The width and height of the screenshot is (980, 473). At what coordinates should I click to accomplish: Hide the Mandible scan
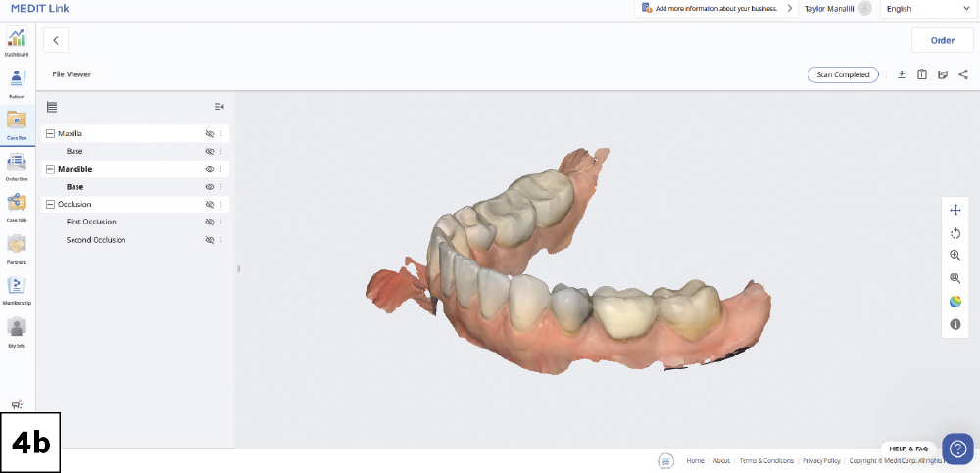point(209,169)
